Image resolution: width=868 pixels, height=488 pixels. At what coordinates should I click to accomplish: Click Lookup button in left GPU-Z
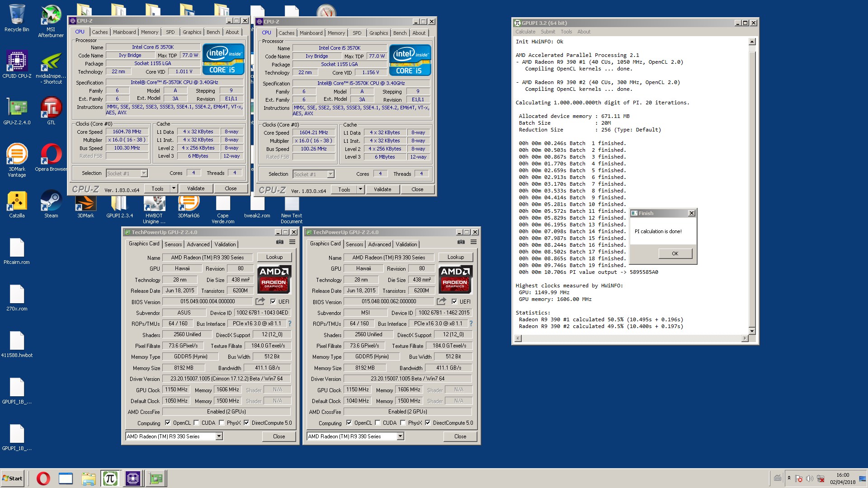(x=274, y=257)
